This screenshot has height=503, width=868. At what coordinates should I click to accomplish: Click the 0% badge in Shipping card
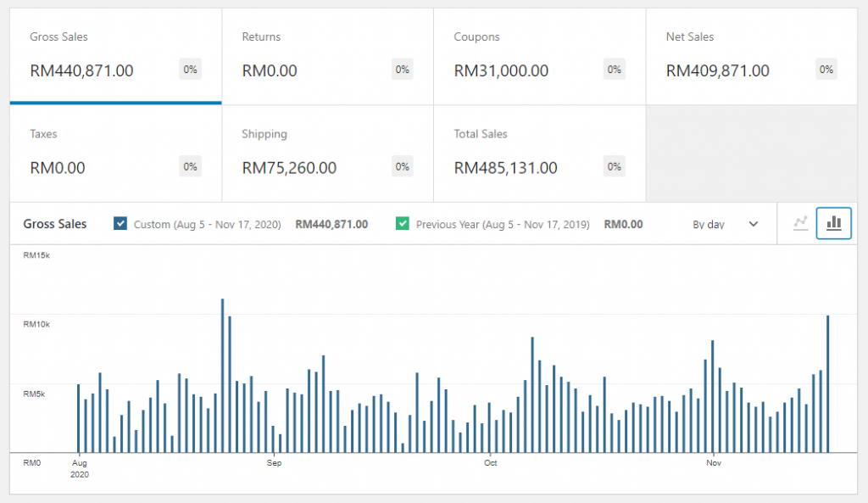click(x=402, y=166)
